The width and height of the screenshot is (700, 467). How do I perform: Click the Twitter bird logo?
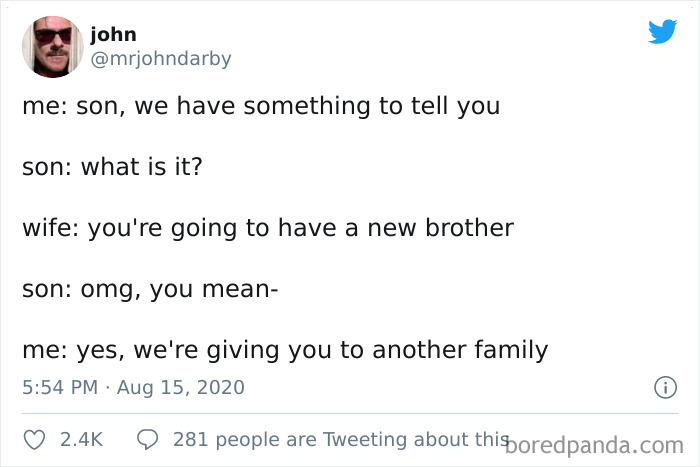[662, 31]
